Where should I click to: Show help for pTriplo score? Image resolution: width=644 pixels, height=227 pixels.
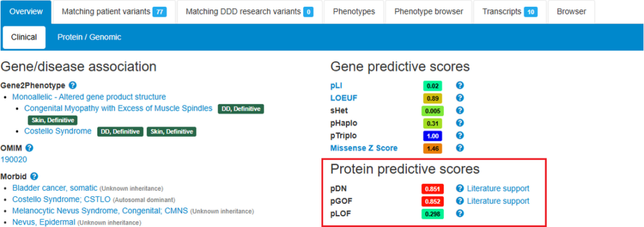(x=460, y=135)
